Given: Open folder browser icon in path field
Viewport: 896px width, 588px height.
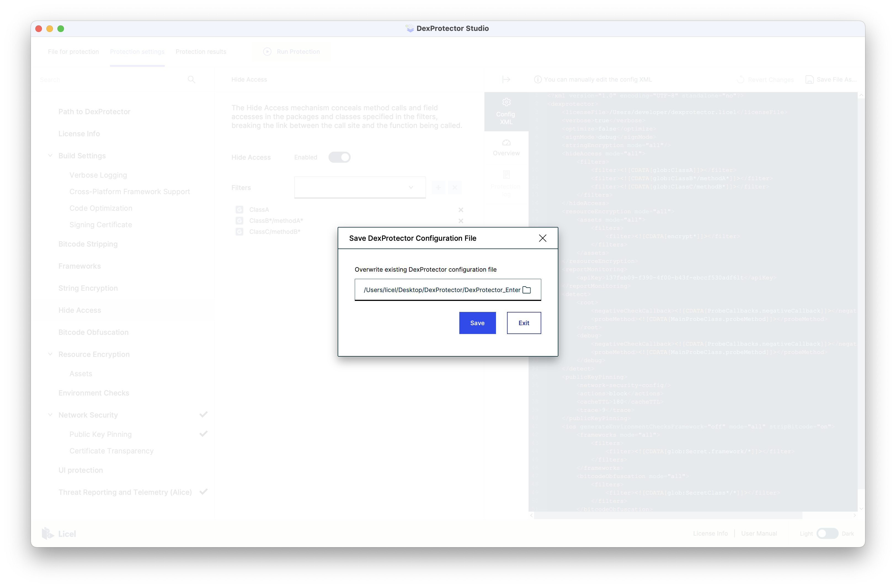Looking at the screenshot, I should click(527, 290).
